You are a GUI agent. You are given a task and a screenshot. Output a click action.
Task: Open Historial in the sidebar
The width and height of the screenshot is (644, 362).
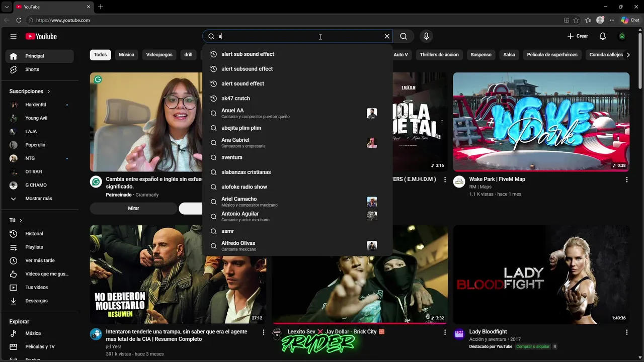click(x=40, y=234)
